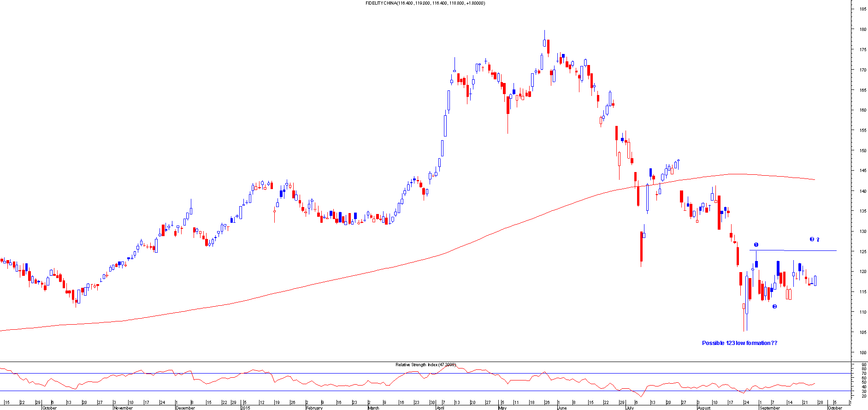Click the 2015 year label on timeline

click(x=246, y=408)
